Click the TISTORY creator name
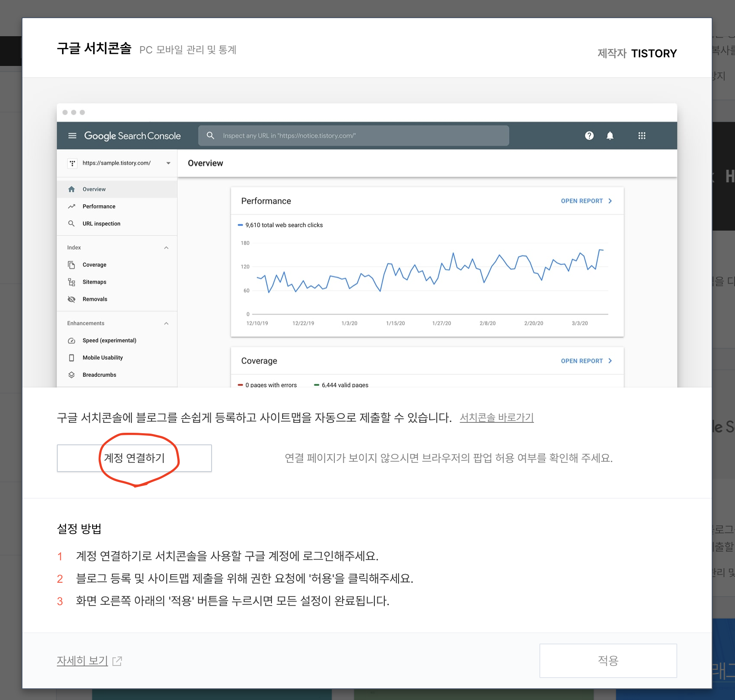Screen dimensions: 735x700 [x=654, y=53]
